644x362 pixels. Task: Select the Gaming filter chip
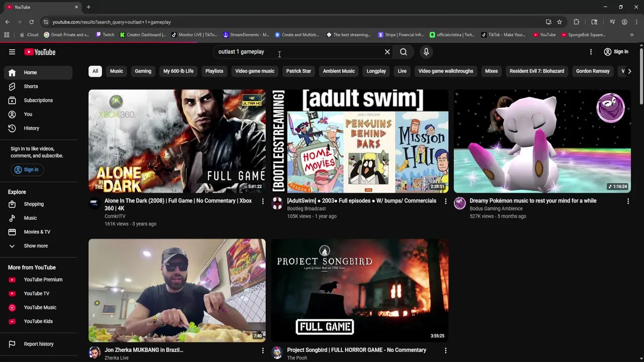143,71
